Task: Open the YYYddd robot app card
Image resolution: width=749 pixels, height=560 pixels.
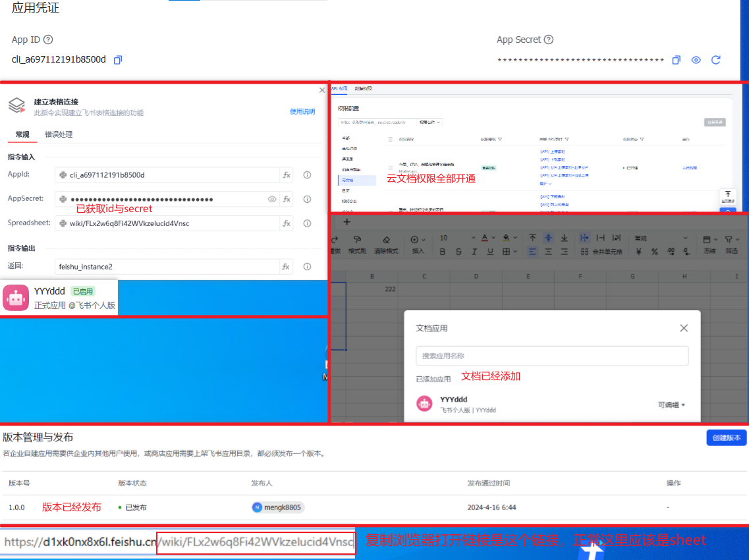Action: click(59, 298)
